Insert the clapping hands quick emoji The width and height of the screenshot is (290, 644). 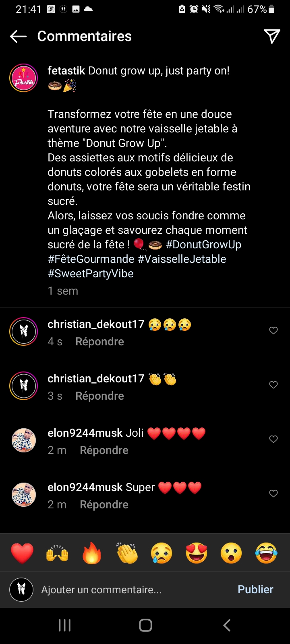tap(127, 553)
